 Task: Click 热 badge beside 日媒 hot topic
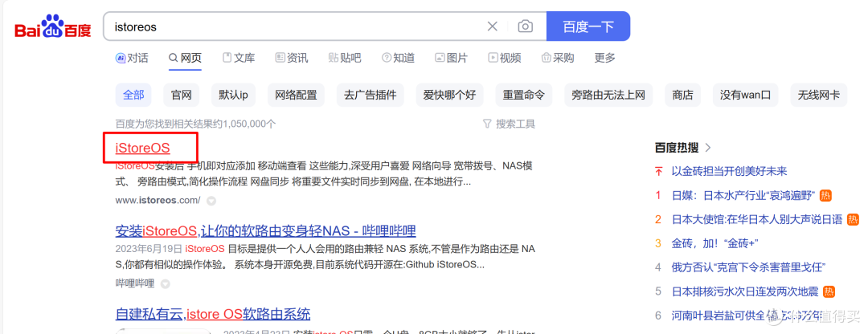(826, 195)
